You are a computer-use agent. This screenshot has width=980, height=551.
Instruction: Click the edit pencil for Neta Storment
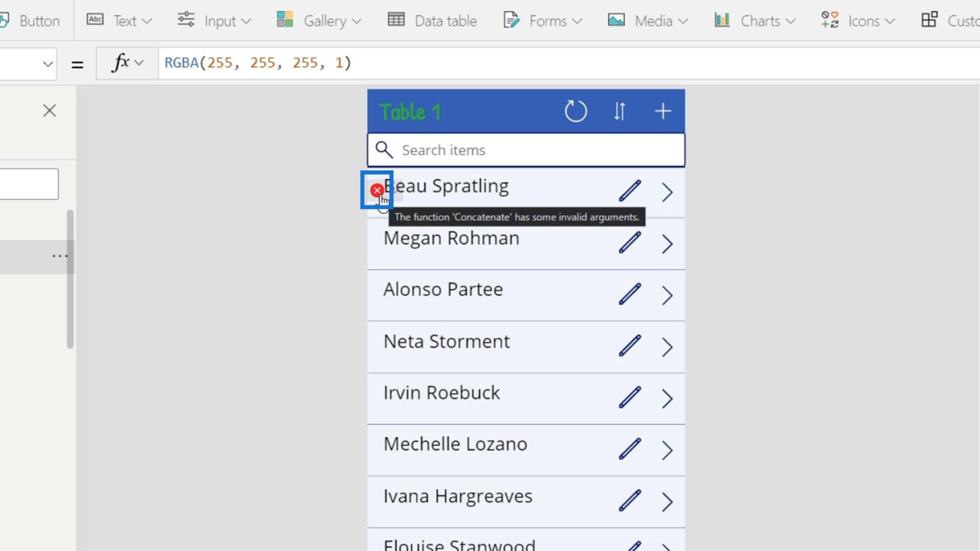click(x=630, y=346)
